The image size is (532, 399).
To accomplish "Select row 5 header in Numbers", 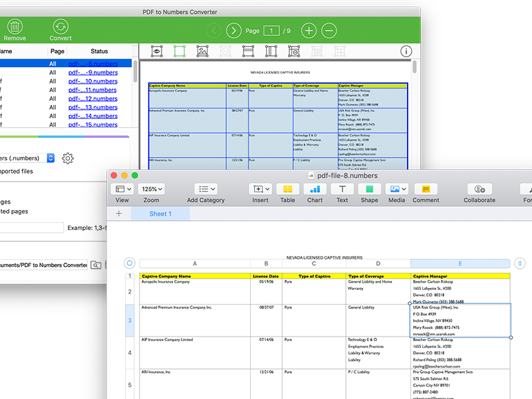I will pos(130,385).
